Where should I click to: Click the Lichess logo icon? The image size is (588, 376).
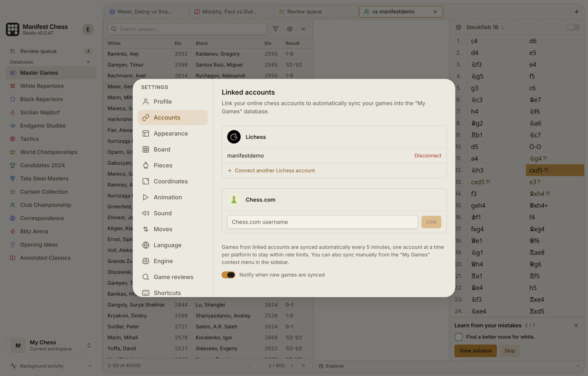[x=234, y=137]
